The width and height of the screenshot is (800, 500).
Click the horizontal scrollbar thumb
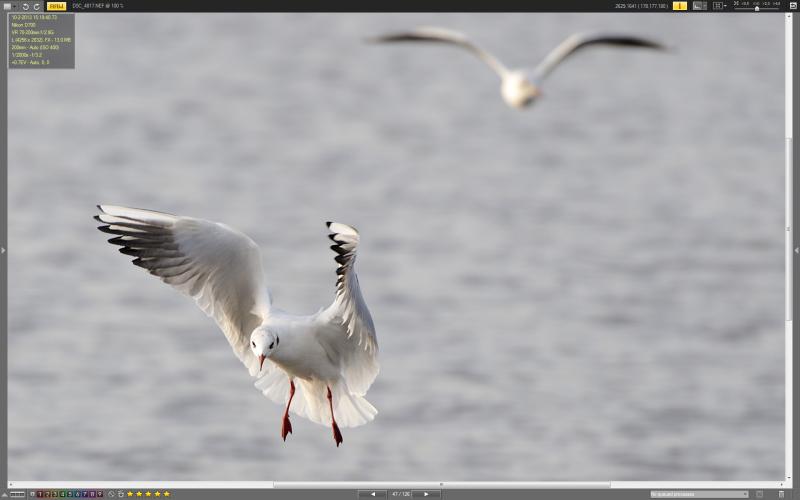pyautogui.click(x=441, y=485)
